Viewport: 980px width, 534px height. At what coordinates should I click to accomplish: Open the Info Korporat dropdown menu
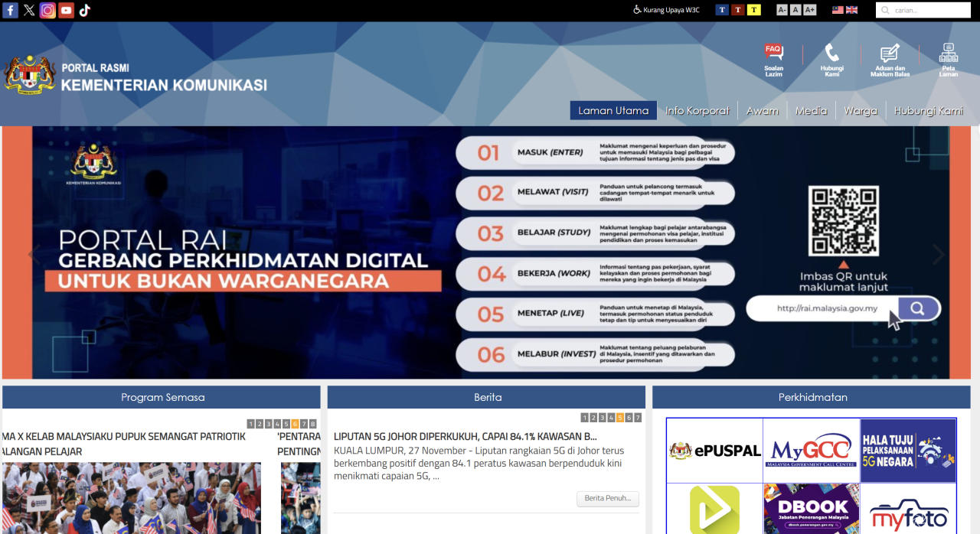697,110
